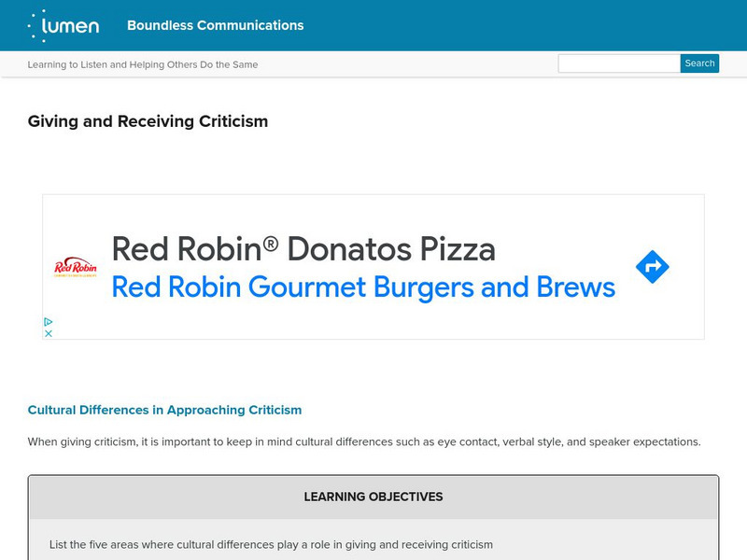This screenshot has width=747, height=560.
Task: Click the paragraph starting "When giving criticism"
Action: pos(364,441)
